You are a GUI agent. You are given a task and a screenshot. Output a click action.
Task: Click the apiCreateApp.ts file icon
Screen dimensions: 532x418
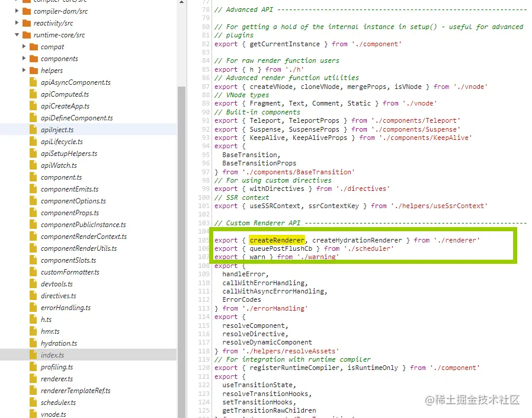33,106
